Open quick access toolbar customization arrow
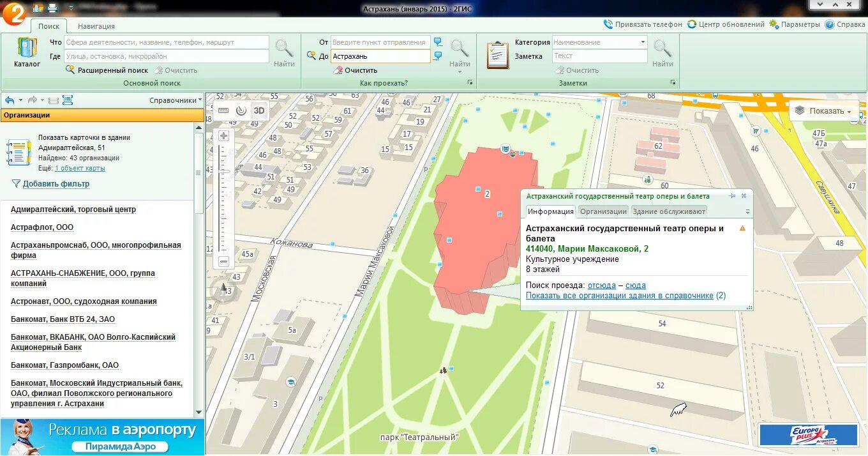This screenshot has height=456, width=868. (70, 8)
